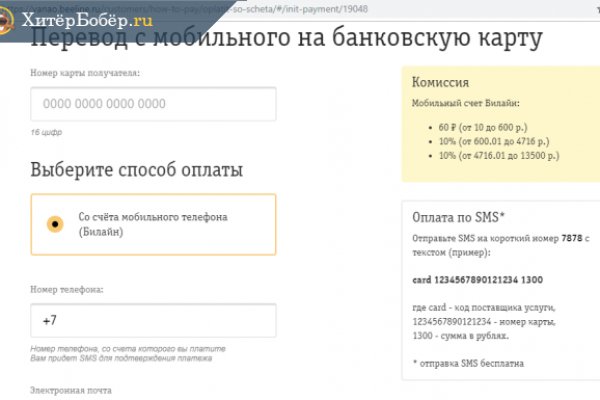Click the recipient card number field
The width and height of the screenshot is (600, 400).
click(152, 103)
